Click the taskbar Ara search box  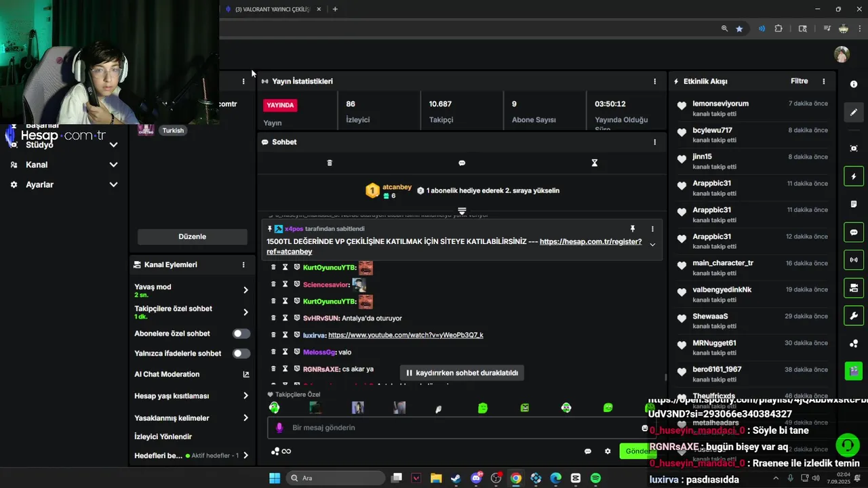[336, 478]
